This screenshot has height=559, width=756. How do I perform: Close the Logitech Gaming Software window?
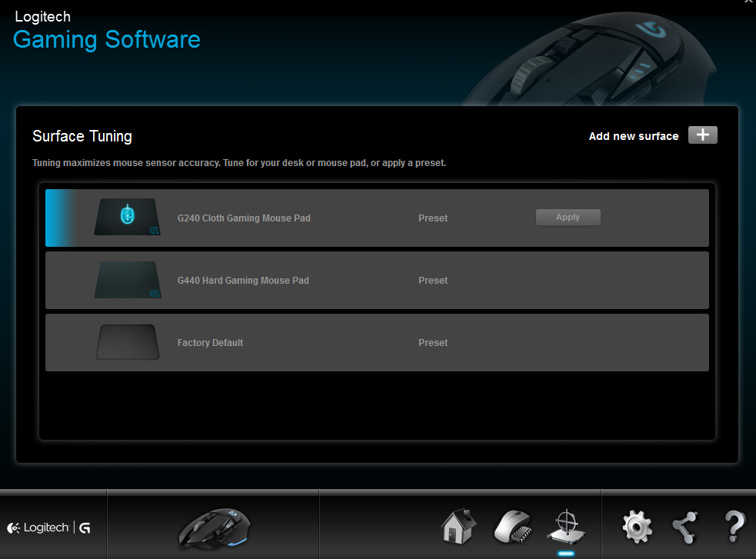749,3
